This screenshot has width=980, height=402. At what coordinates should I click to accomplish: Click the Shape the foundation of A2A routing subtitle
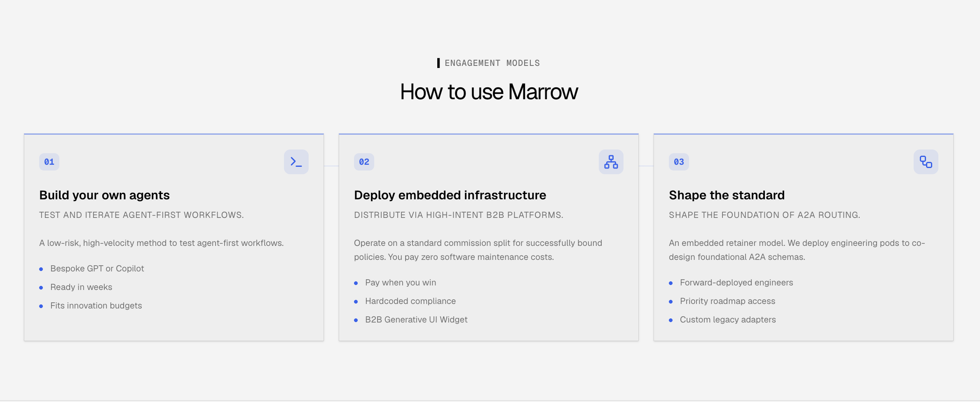pyautogui.click(x=764, y=215)
